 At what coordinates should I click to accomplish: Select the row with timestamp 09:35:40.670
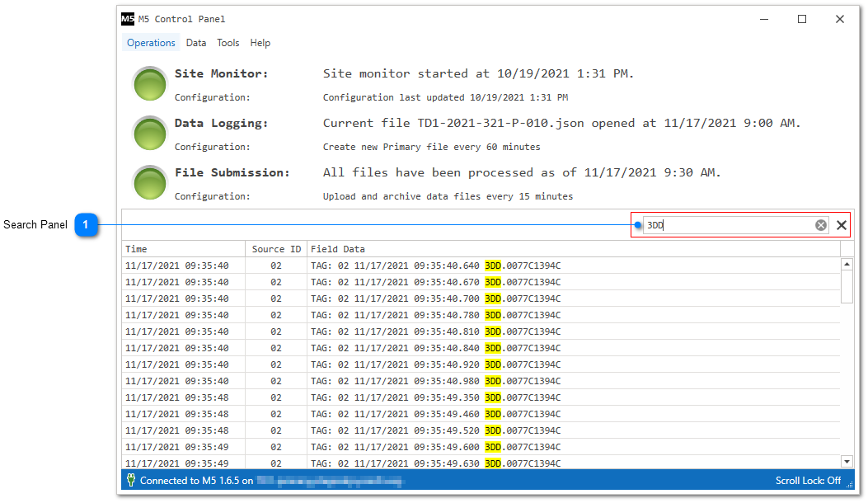click(x=481, y=282)
